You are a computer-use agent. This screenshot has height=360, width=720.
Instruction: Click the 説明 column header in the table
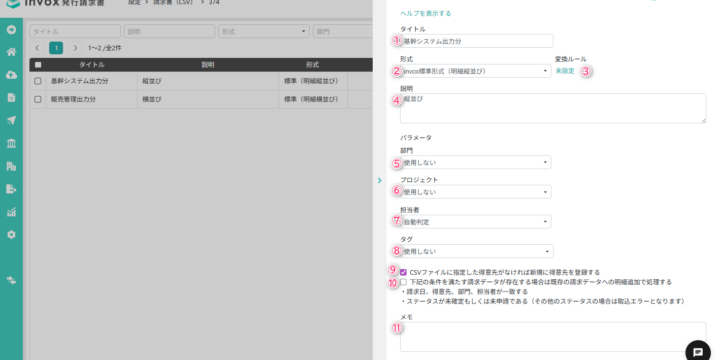208,65
